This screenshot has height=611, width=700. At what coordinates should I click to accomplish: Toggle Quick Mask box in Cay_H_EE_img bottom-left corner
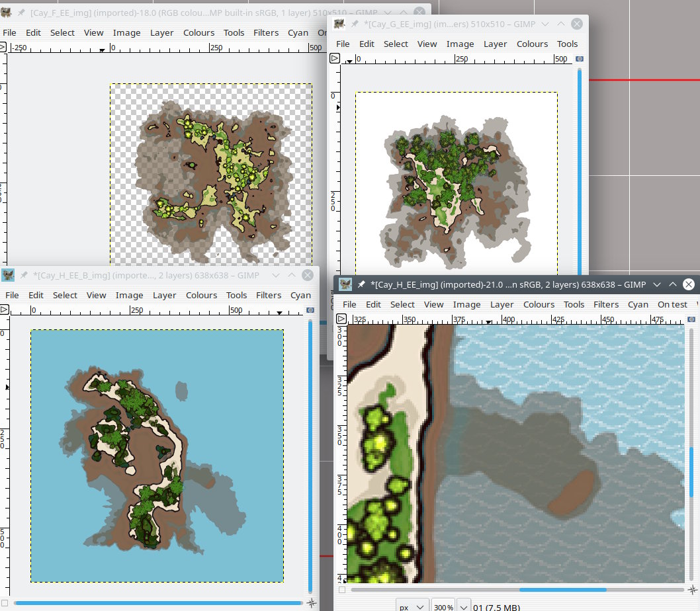(x=342, y=590)
